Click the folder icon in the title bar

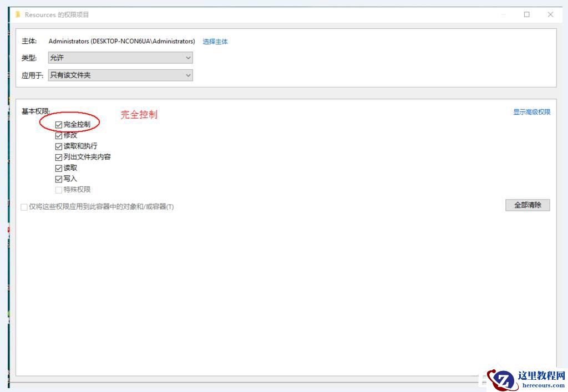(x=18, y=14)
